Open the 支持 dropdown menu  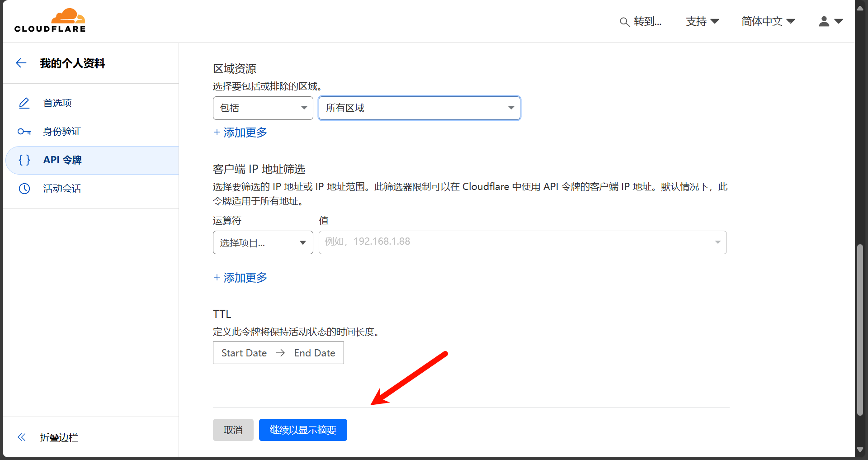pyautogui.click(x=702, y=21)
